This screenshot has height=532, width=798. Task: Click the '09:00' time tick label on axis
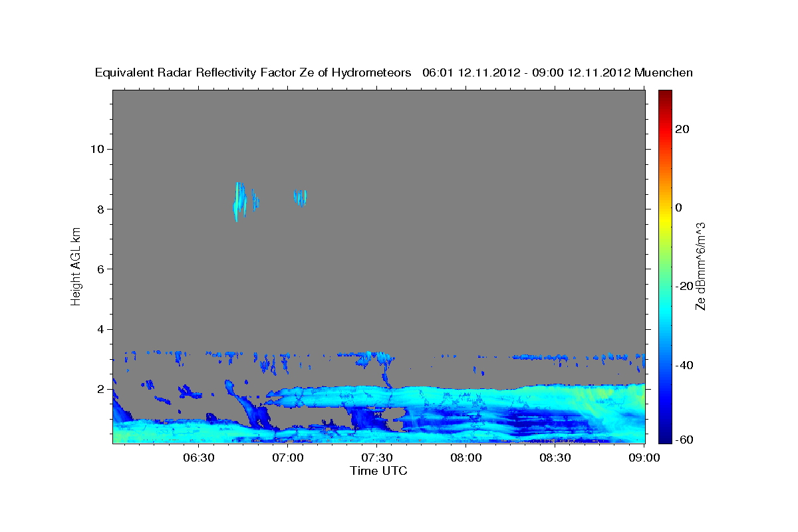[644, 458]
